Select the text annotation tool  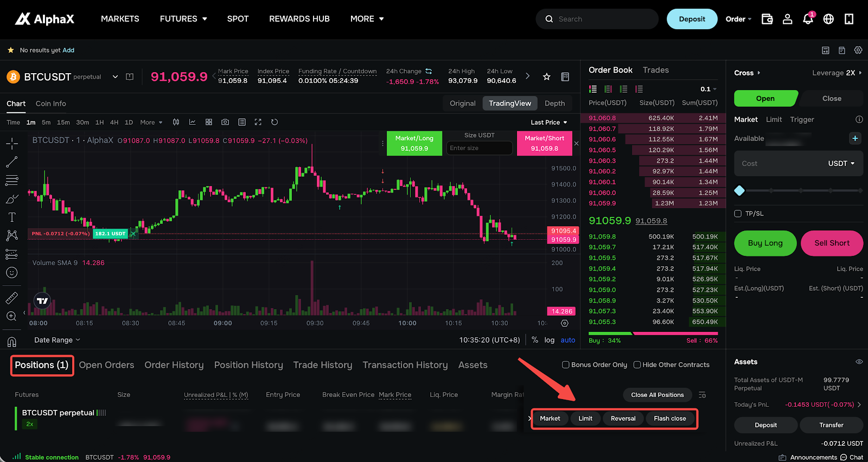(x=12, y=217)
